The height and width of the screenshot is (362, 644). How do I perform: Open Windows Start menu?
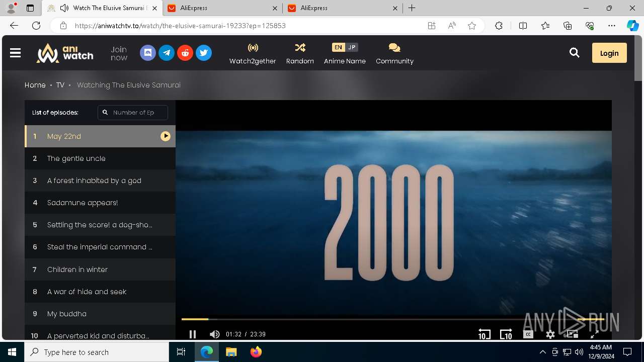(x=12, y=352)
